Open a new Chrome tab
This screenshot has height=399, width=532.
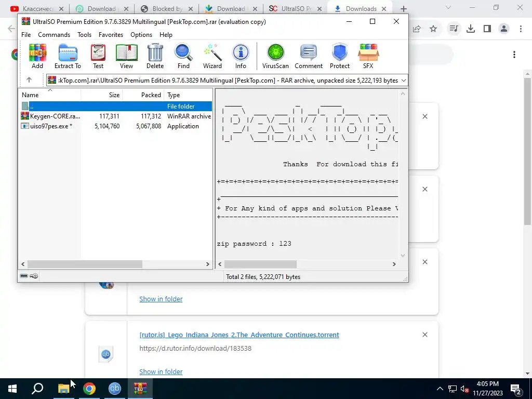pos(403,9)
